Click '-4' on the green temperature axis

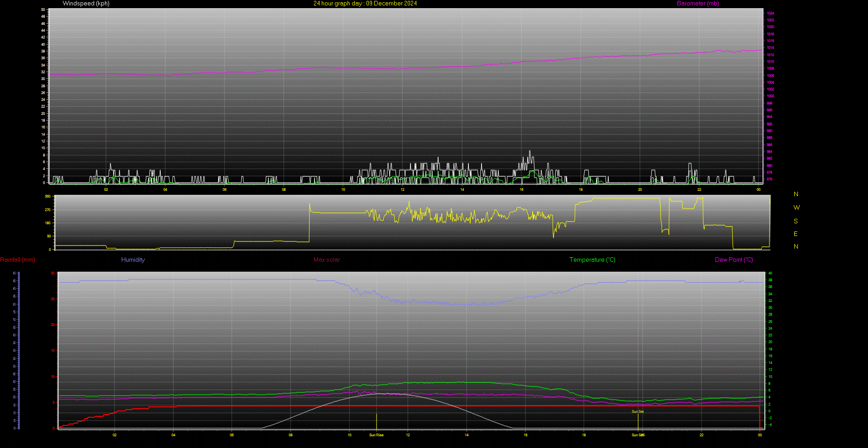pos(770,425)
